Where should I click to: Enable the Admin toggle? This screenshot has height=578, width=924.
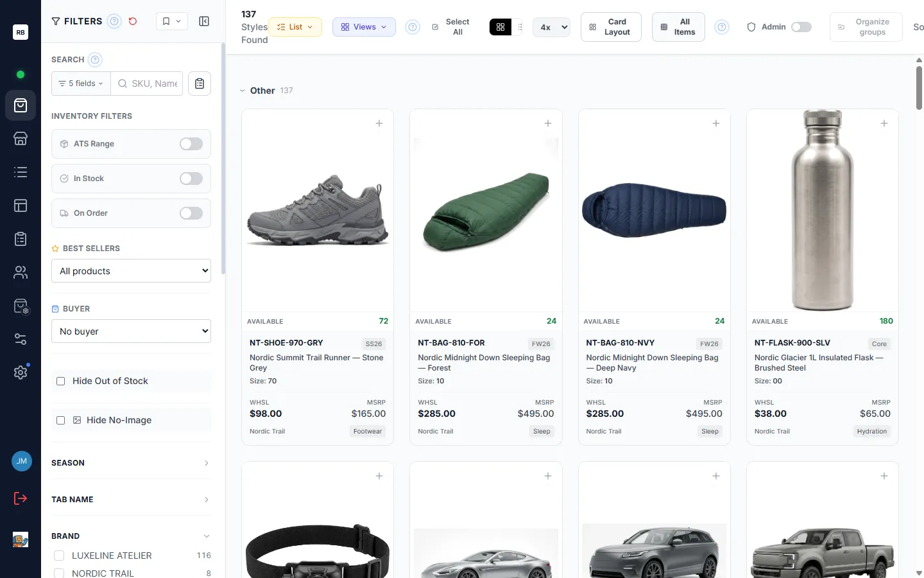[801, 27]
